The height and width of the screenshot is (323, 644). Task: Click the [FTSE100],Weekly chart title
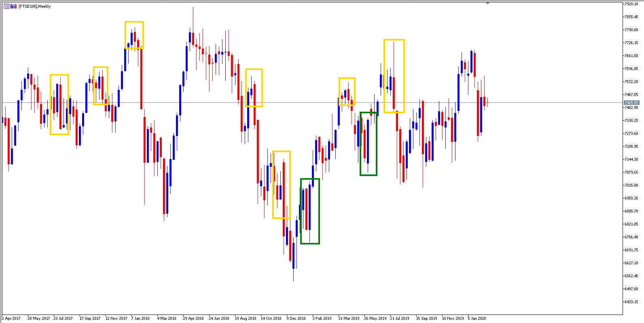pyautogui.click(x=34, y=6)
